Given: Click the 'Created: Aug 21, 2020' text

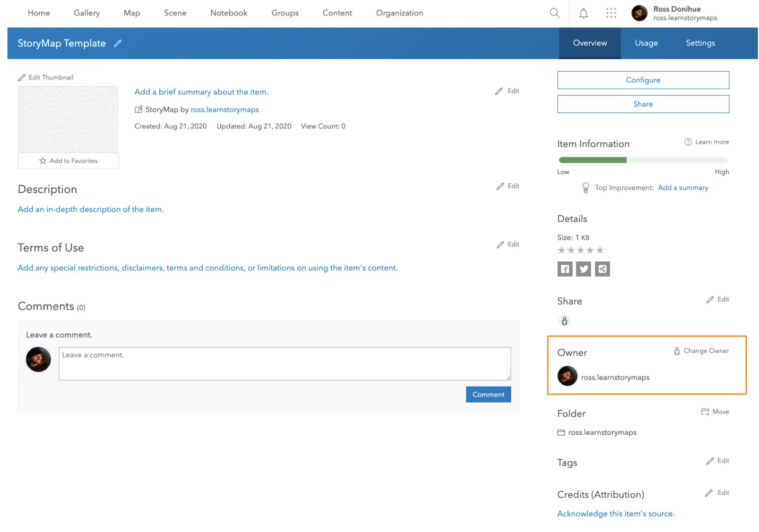Looking at the screenshot, I should point(171,126).
